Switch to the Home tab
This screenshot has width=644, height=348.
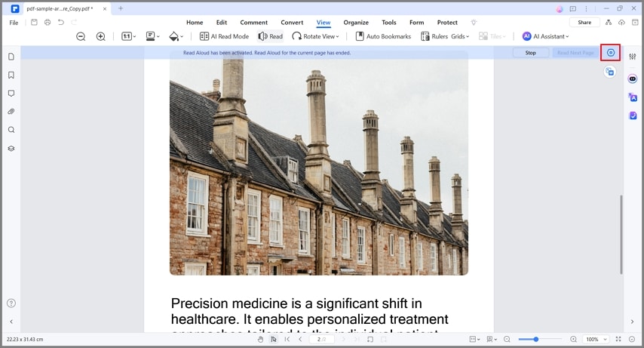coord(195,23)
